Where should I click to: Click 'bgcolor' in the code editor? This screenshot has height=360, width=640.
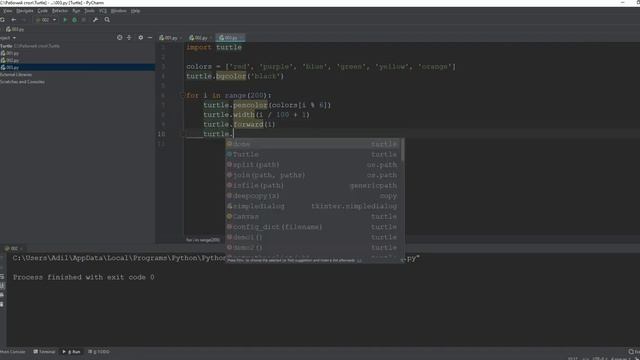coord(231,76)
